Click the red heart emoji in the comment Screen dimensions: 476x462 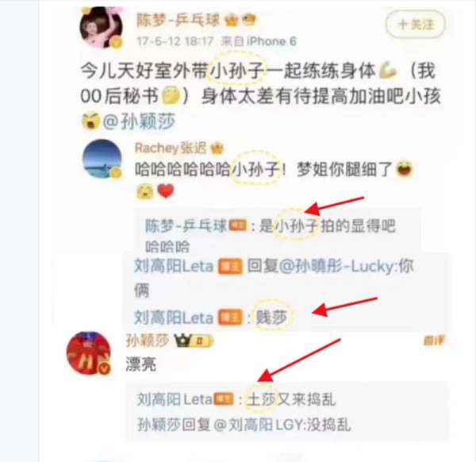pos(166,191)
